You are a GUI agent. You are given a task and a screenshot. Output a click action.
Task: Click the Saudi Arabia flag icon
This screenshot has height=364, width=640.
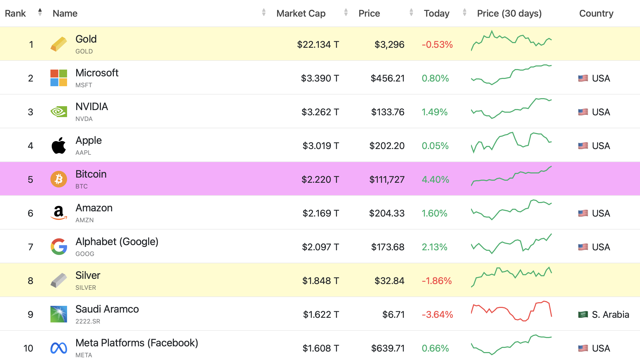point(583,314)
